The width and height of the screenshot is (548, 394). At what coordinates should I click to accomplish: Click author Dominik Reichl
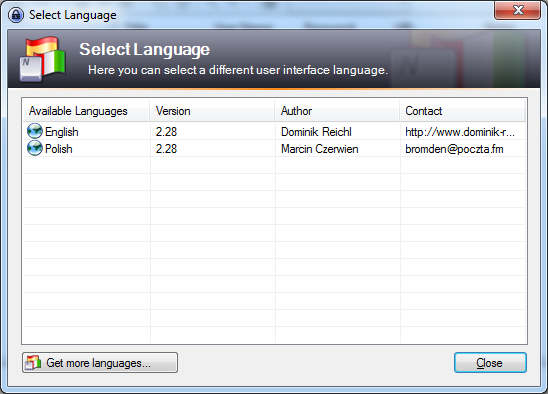[x=316, y=132]
